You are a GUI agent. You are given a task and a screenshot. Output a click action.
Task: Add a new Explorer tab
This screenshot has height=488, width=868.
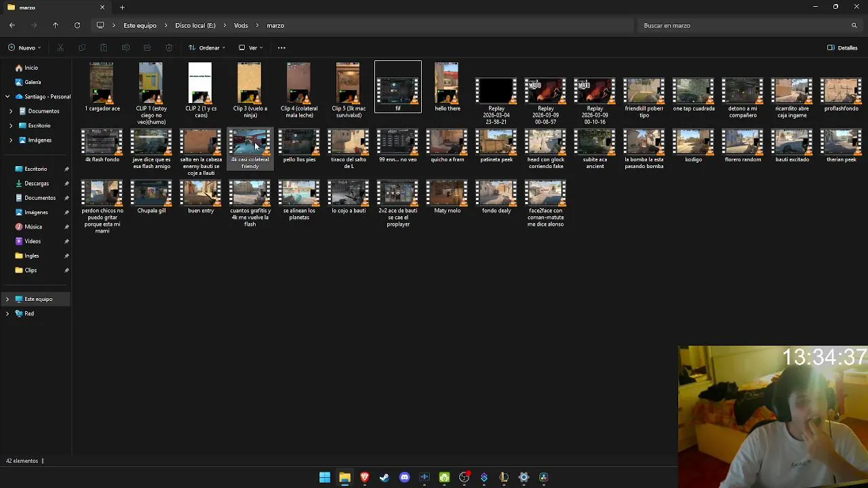tap(122, 7)
